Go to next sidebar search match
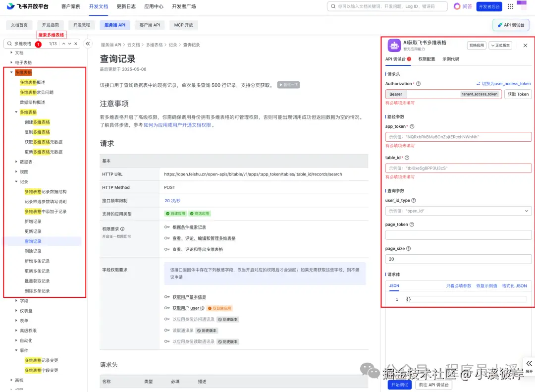535x392 pixels. 70,44
